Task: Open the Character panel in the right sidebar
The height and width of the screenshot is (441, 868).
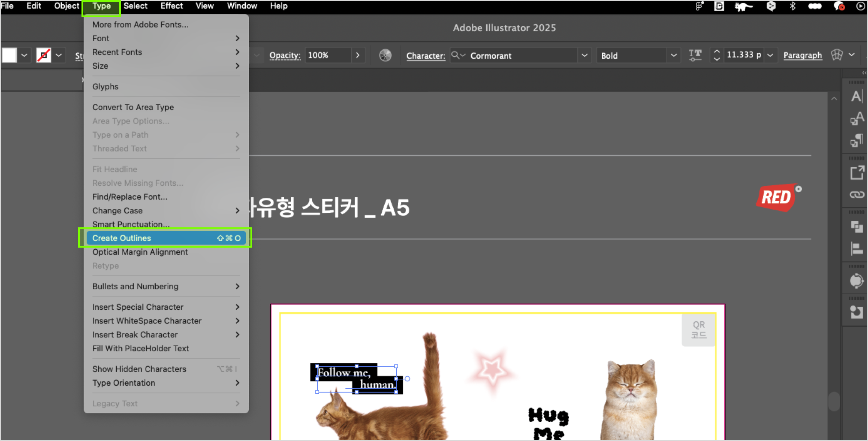Action: (856, 96)
